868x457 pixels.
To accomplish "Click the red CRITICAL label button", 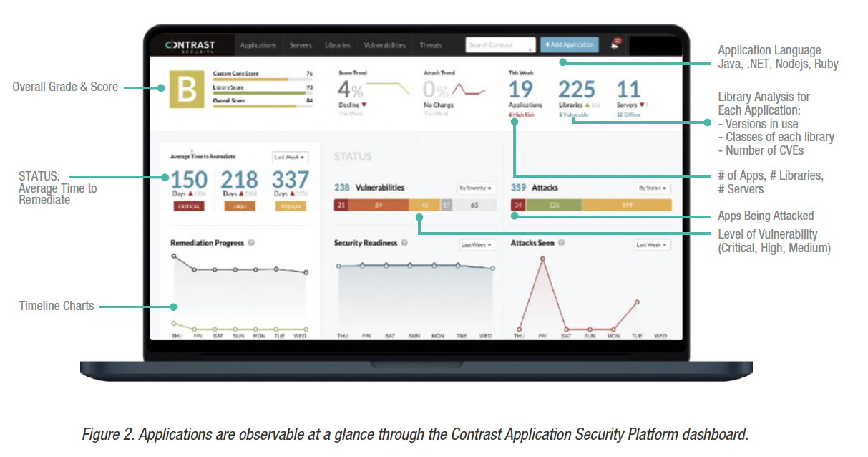I will [187, 206].
